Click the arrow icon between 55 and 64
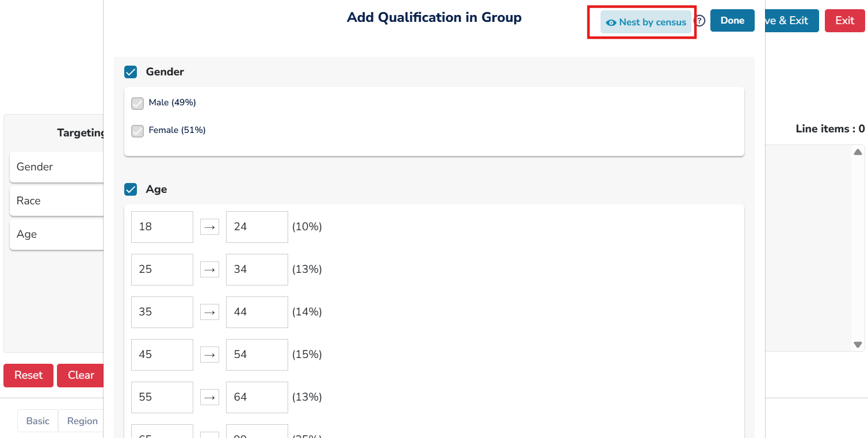Viewport: 868px width, 438px height. pos(209,397)
